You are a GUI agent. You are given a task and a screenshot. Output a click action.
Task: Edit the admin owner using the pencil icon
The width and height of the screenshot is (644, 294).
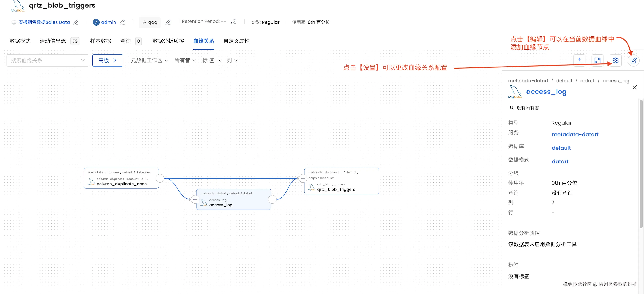pyautogui.click(x=122, y=22)
